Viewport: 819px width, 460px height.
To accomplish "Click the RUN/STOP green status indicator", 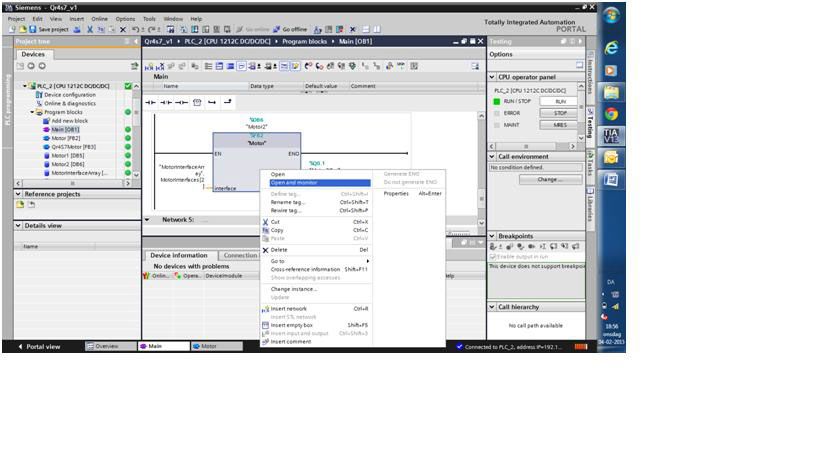I will (497, 101).
